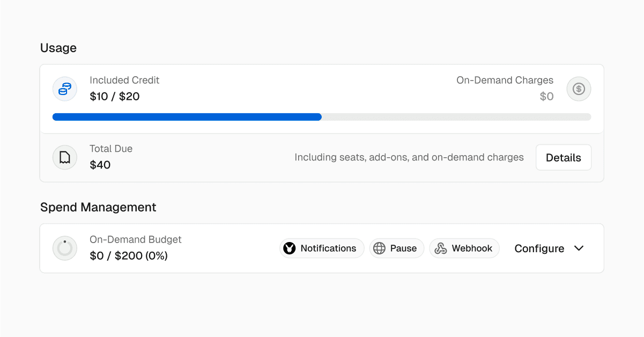Click the $0 / $200 (0%) budget value
This screenshot has width=644, height=337.
pos(129,256)
